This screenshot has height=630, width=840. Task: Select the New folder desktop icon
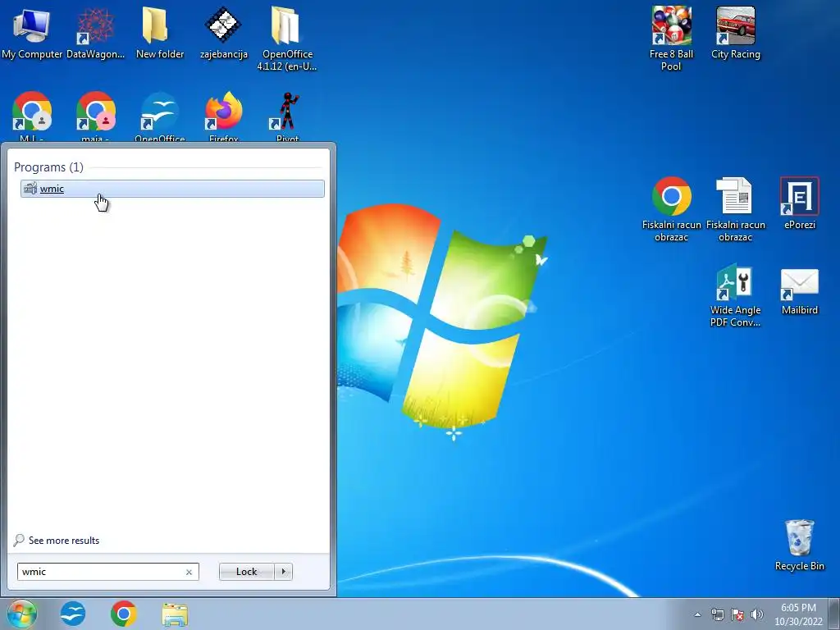coord(160,33)
